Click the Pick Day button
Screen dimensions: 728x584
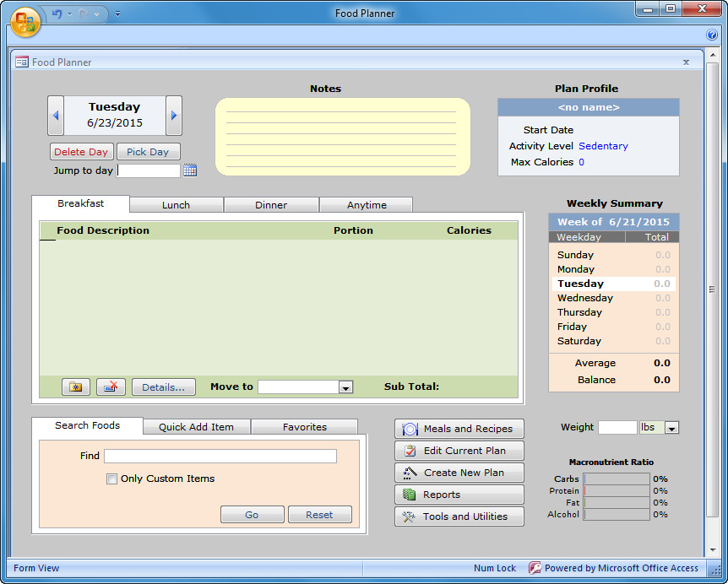tap(148, 152)
